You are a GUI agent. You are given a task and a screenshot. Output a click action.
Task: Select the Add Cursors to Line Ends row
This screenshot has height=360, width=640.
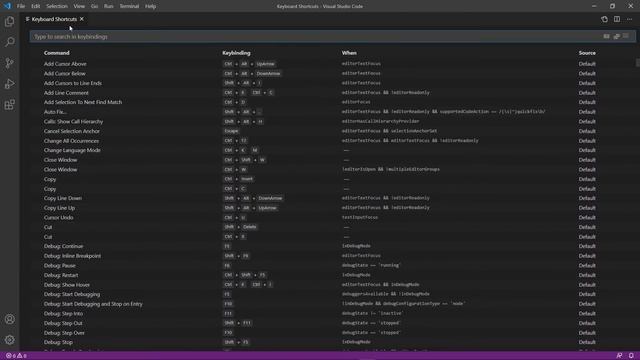tap(332, 83)
